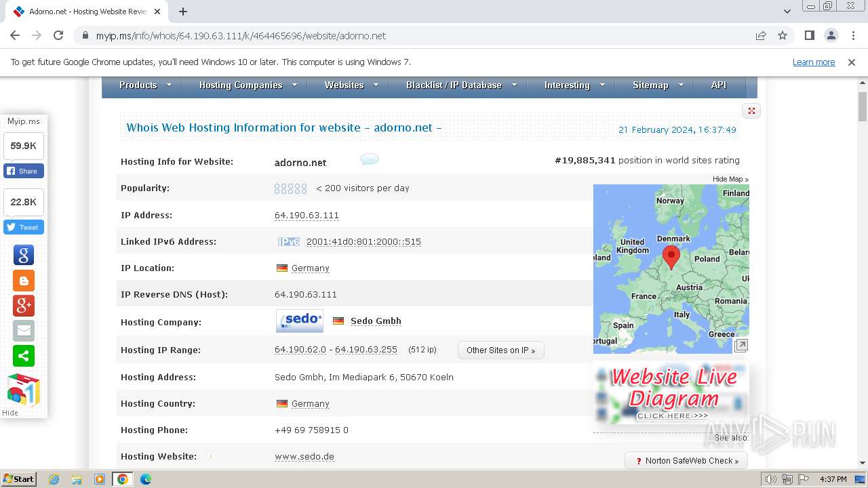
Task: Click range start 64.190.62.0
Action: tap(300, 350)
